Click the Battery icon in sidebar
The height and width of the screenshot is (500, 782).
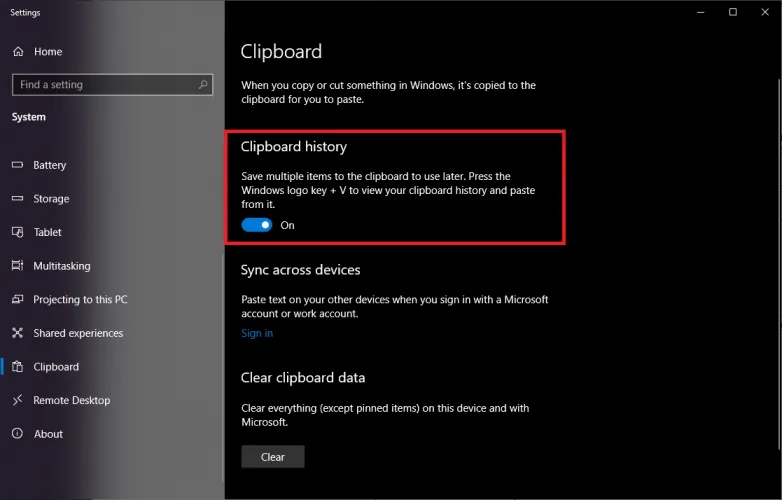[x=17, y=165]
